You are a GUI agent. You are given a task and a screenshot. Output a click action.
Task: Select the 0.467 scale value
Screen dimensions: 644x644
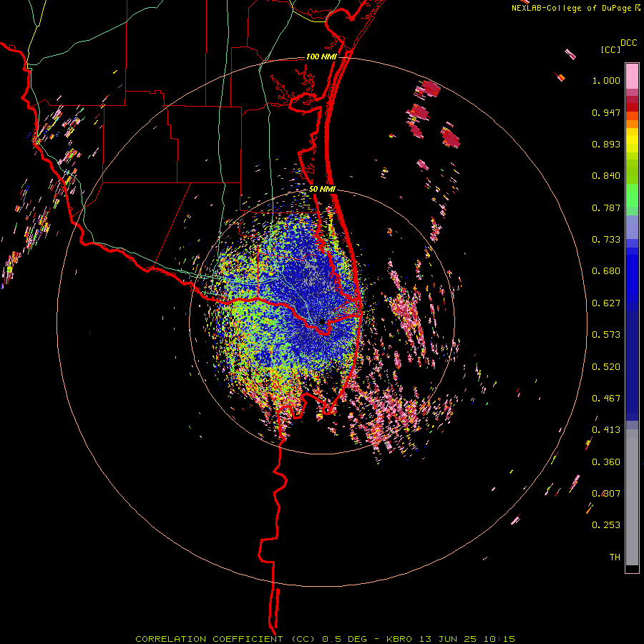coord(606,399)
